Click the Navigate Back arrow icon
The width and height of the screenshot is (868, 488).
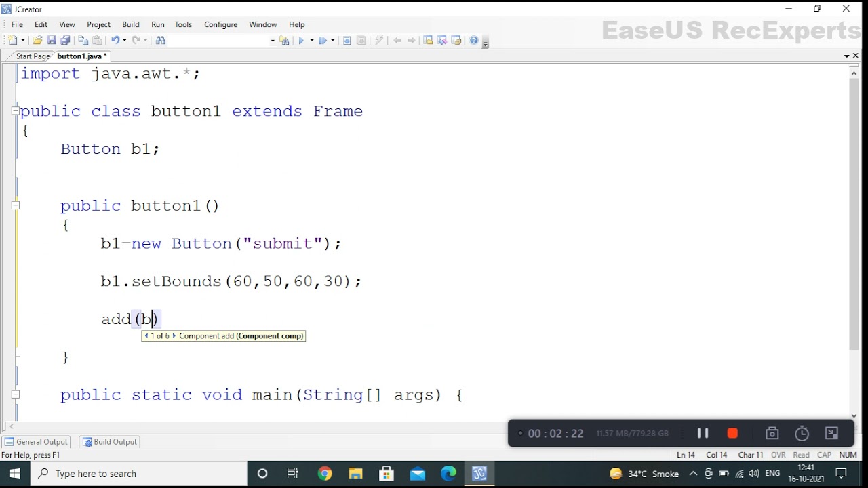tap(397, 41)
